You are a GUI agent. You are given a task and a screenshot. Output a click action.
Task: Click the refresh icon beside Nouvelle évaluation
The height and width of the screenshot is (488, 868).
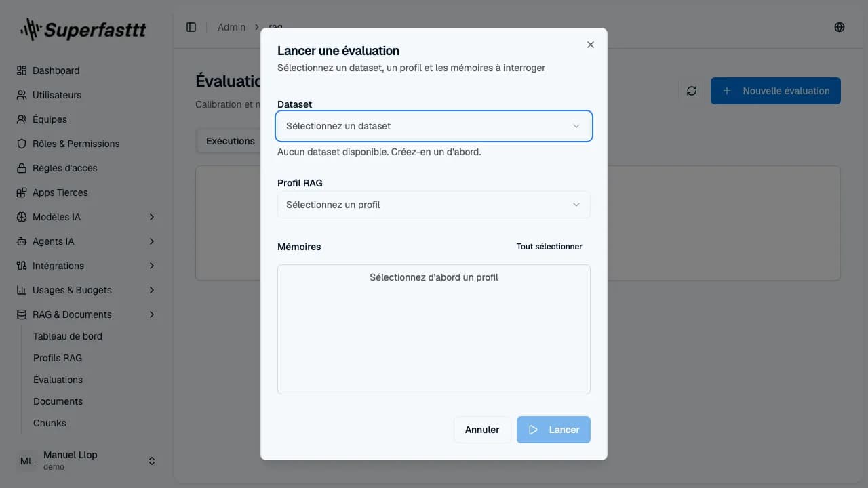tap(692, 91)
